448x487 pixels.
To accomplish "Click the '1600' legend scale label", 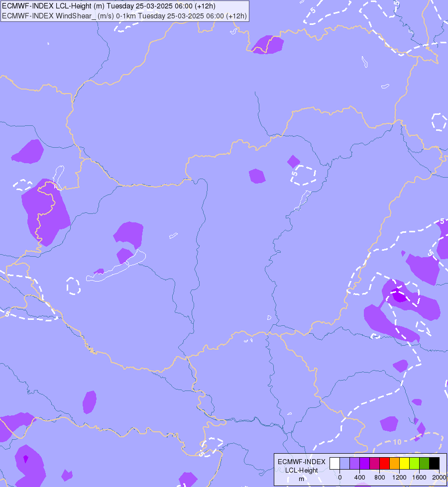I will pyautogui.click(x=419, y=478).
